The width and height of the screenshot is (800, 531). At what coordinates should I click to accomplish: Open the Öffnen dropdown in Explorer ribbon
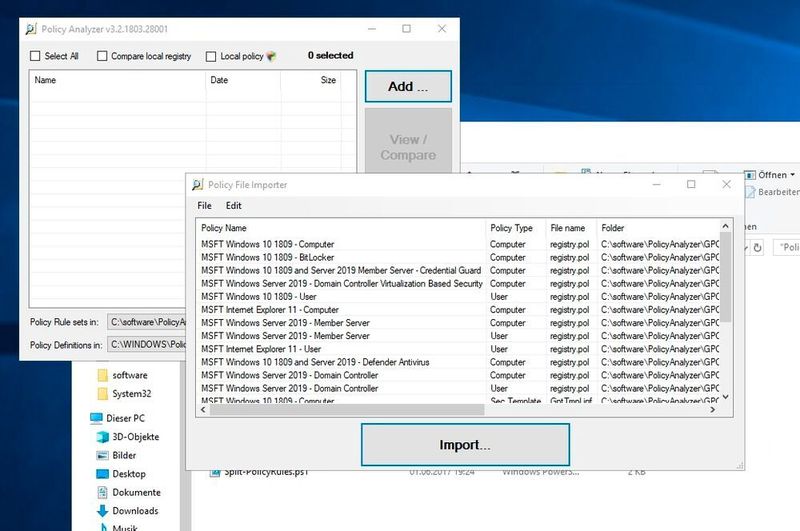pyautogui.click(x=770, y=175)
